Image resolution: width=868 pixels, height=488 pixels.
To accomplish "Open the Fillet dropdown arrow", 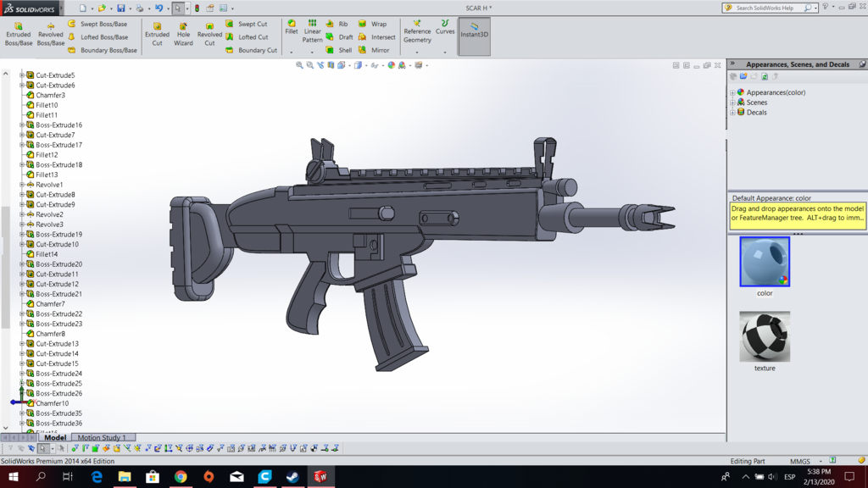I will pyautogui.click(x=292, y=52).
